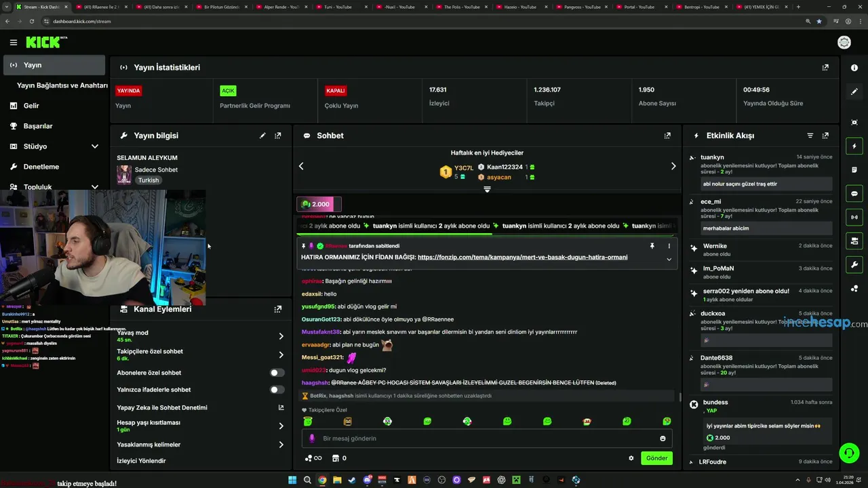
Task: Click the Bir mesaj gönderin input field
Action: (487, 439)
